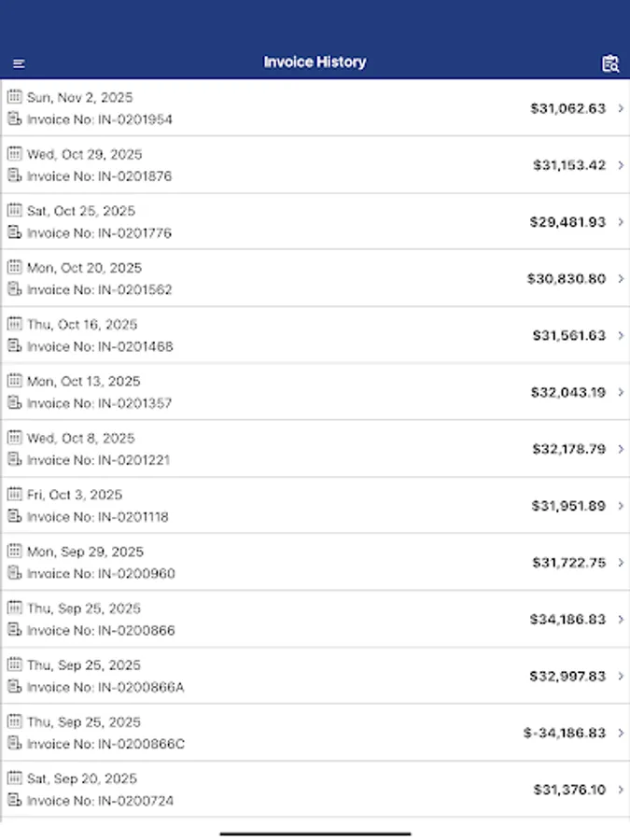Click the calendar icon beside Sun, Nov 2
Screen dimensions: 630x840
pyautogui.click(x=13, y=96)
